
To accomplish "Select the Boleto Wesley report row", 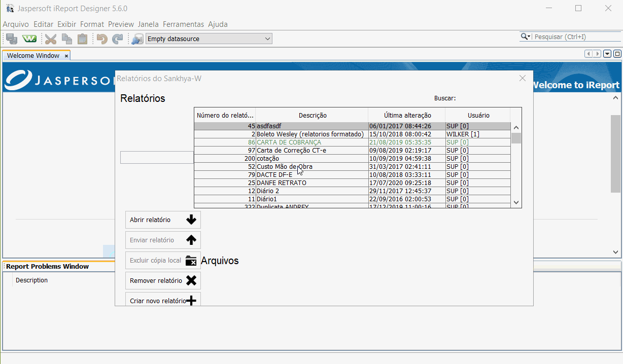I will pos(352,134).
